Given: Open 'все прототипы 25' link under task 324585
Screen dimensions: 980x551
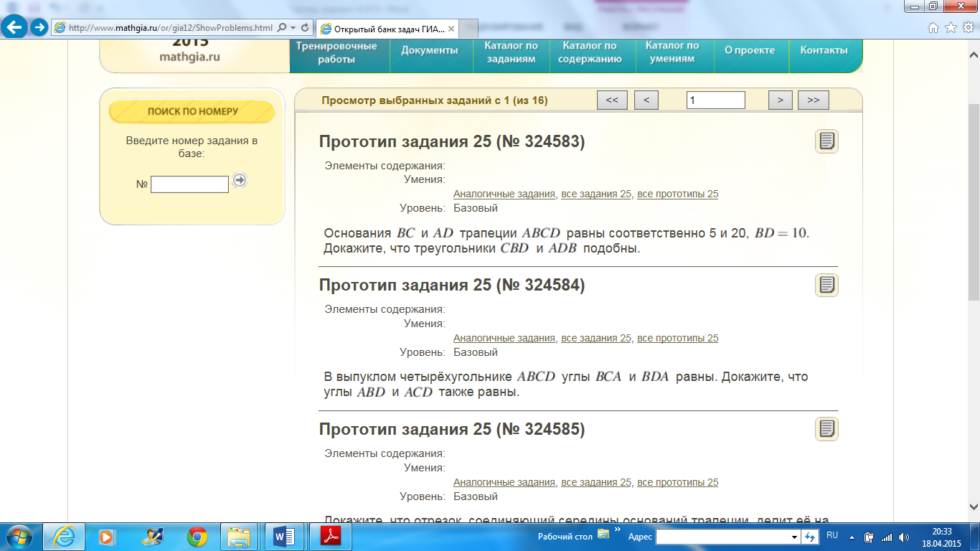Looking at the screenshot, I should click(678, 483).
